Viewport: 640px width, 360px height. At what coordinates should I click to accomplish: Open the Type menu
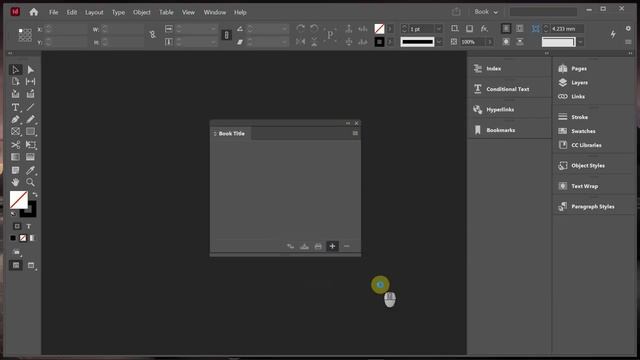tap(118, 12)
